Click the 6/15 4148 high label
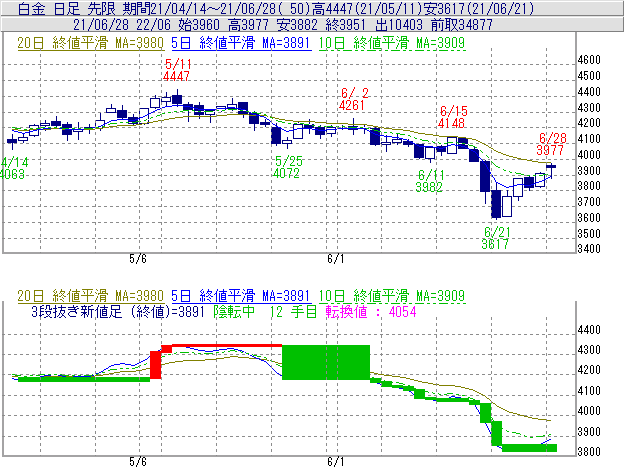 point(453,117)
